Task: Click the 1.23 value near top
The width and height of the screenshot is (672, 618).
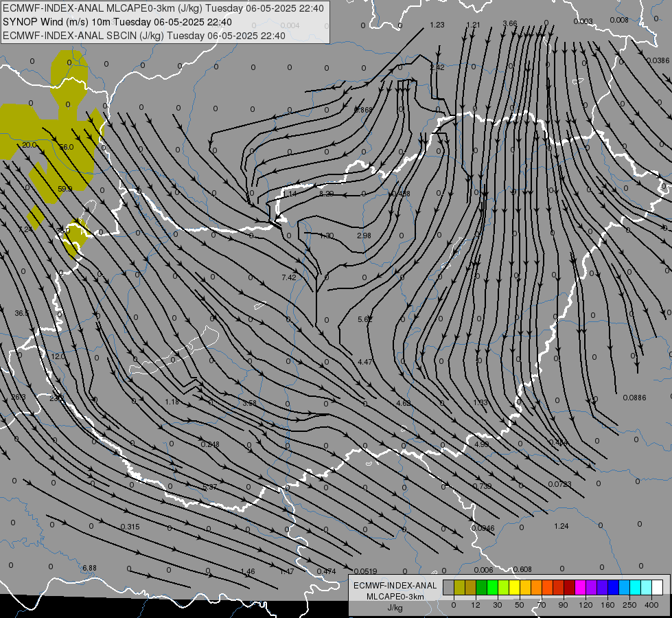Action: 437,25
